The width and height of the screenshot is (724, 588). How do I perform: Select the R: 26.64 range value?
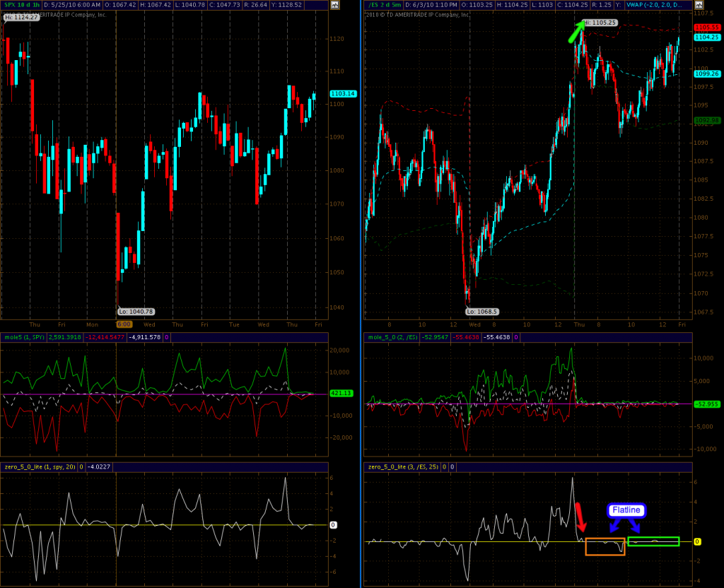pos(255,5)
